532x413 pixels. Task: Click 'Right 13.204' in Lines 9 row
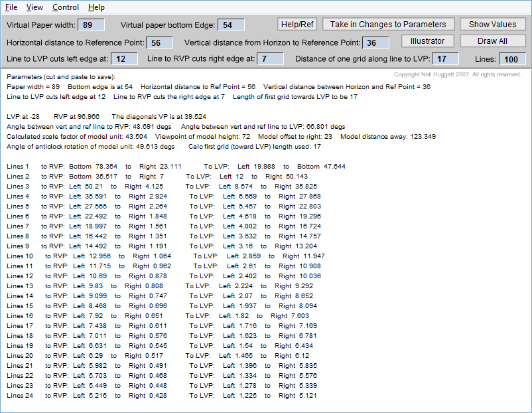click(x=296, y=246)
